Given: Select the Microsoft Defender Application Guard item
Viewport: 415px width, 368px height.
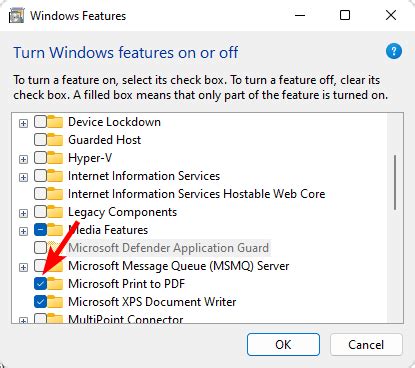Looking at the screenshot, I should tap(168, 248).
